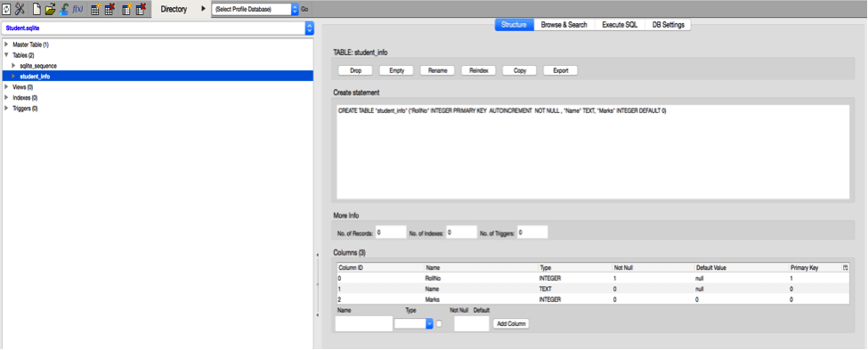
Task: Click the Create Index icon
Action: [x=126, y=9]
